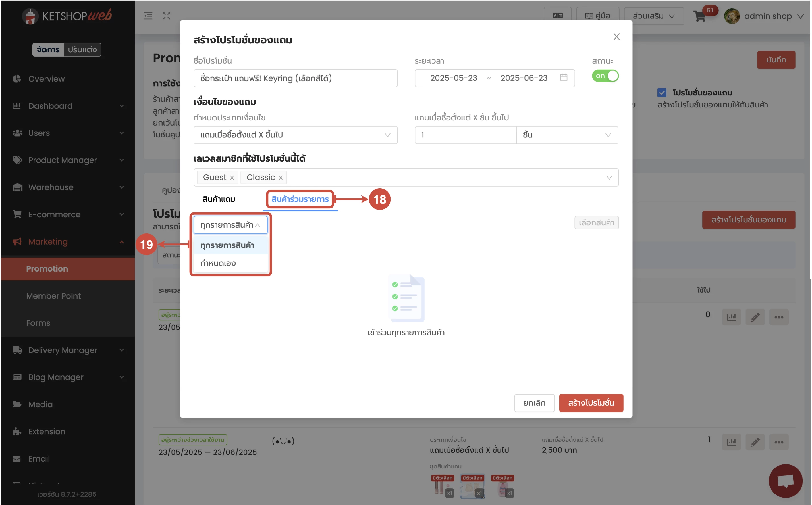Open the member level selection dropdown

click(x=609, y=177)
